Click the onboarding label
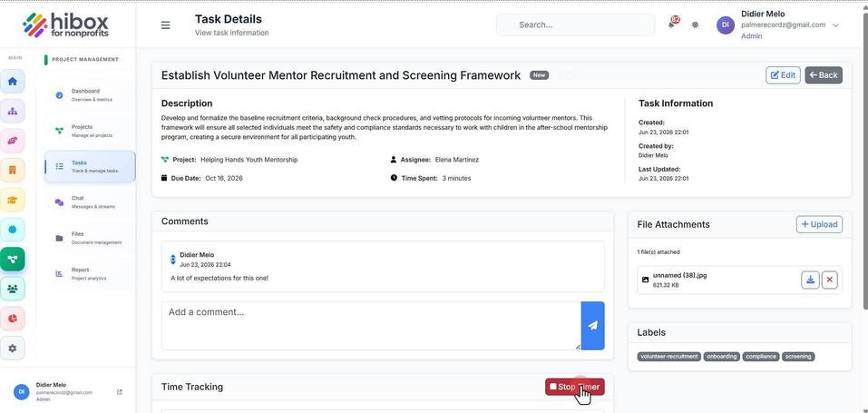Image resolution: width=868 pixels, height=413 pixels. coord(722,357)
